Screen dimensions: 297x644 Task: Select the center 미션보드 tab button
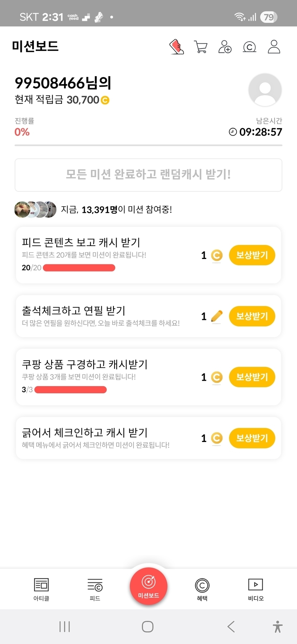148,586
